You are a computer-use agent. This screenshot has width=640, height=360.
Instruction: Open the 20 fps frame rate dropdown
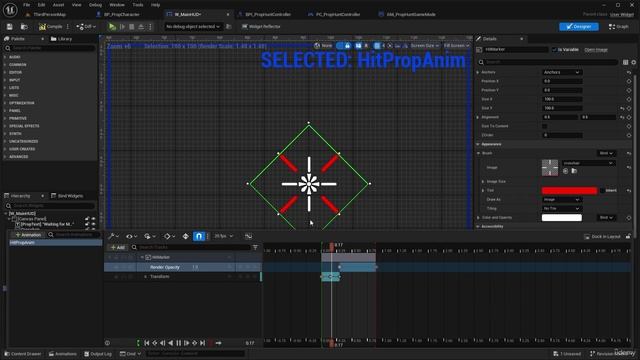pyautogui.click(x=224, y=236)
